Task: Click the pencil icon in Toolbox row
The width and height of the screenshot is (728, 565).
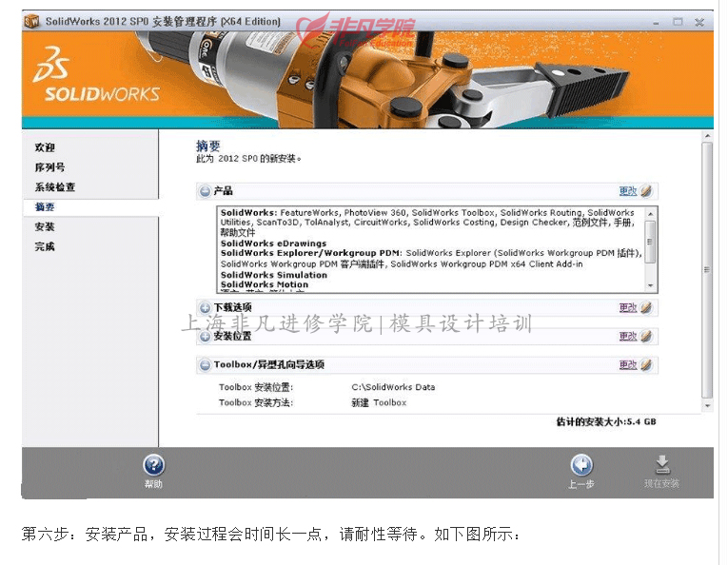Action: [x=646, y=365]
